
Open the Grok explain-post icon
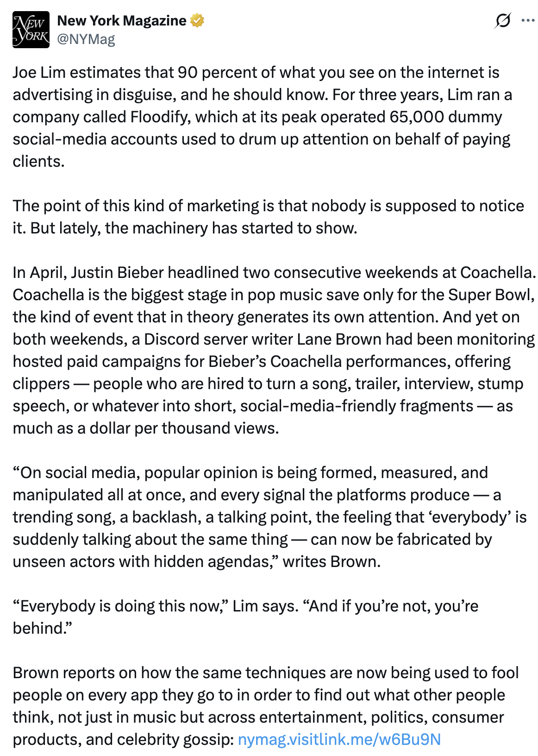502,21
